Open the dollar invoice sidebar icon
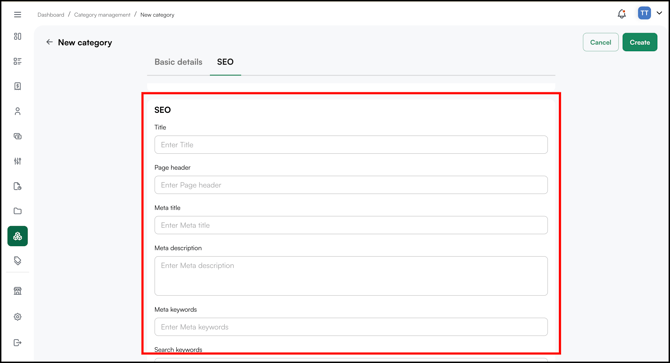The height and width of the screenshot is (363, 670). point(18,86)
